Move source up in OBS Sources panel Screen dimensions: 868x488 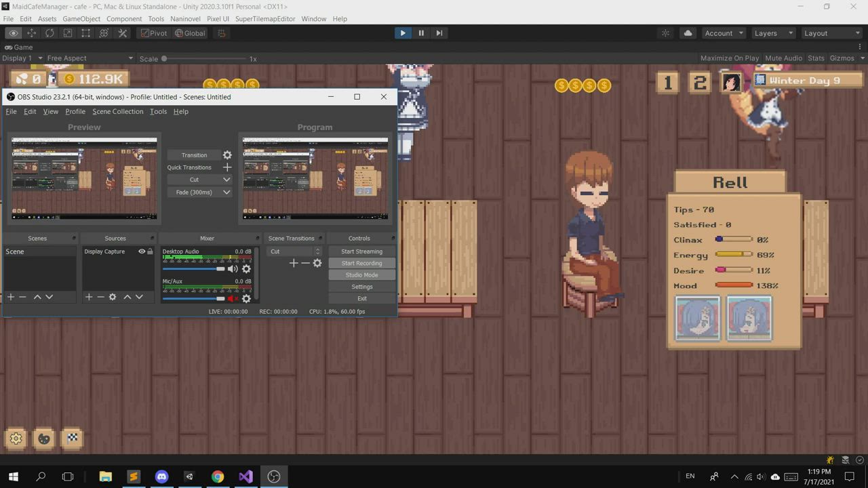(x=127, y=297)
